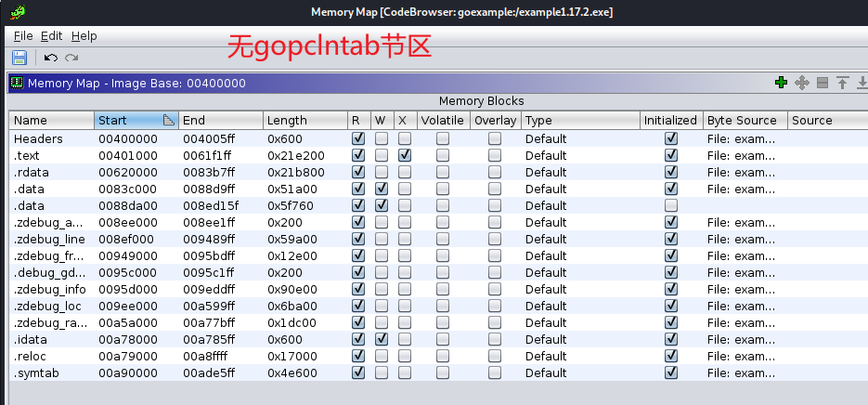Toggle the W write checkbox for .idata

point(382,339)
